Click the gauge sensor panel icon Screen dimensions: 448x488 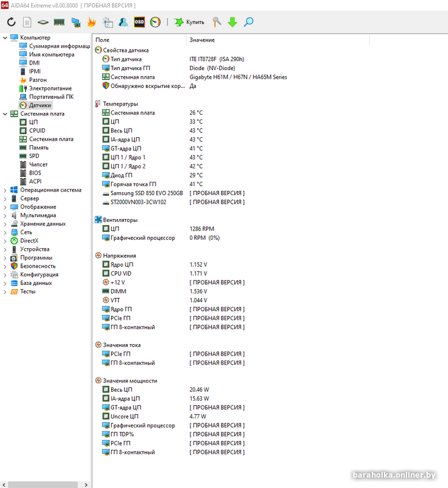pyautogui.click(x=156, y=22)
